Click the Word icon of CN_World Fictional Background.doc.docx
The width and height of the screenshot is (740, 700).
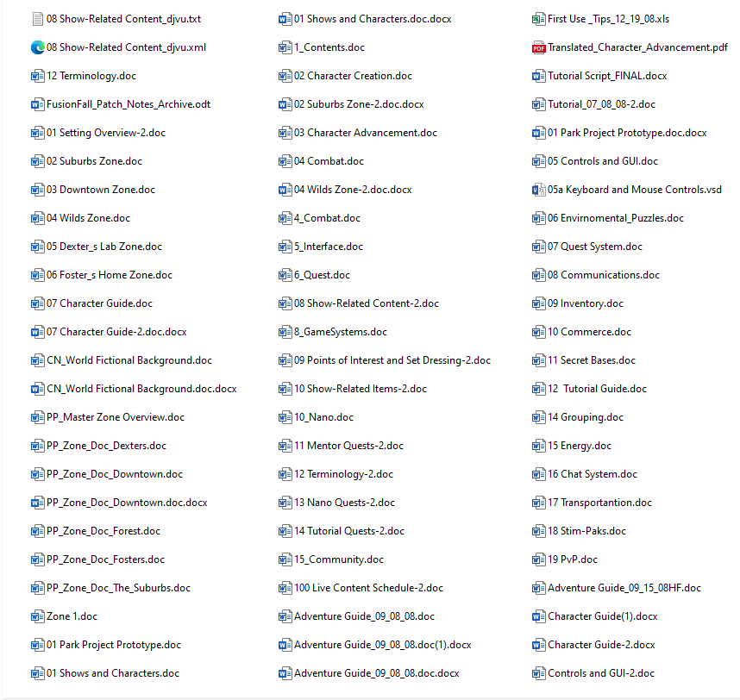click(38, 389)
